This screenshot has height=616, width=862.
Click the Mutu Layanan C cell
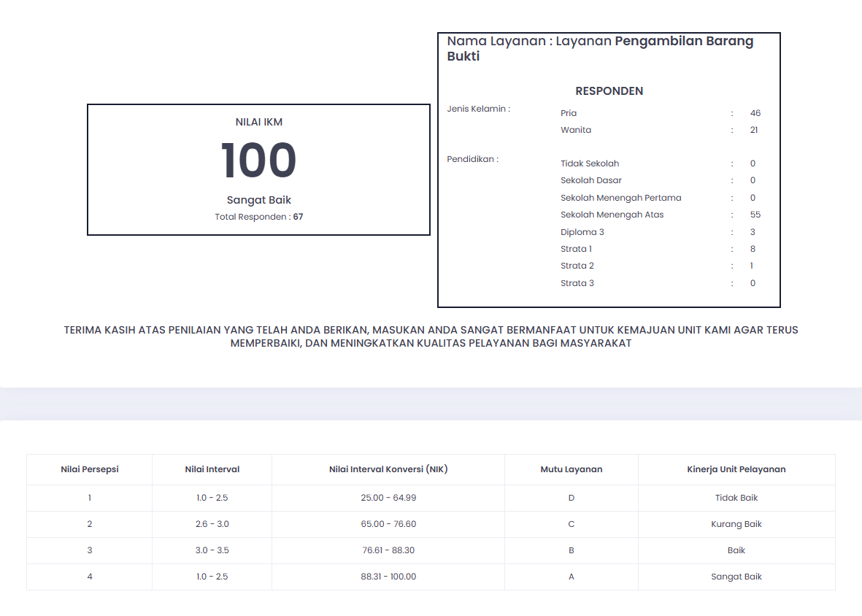pyautogui.click(x=572, y=524)
